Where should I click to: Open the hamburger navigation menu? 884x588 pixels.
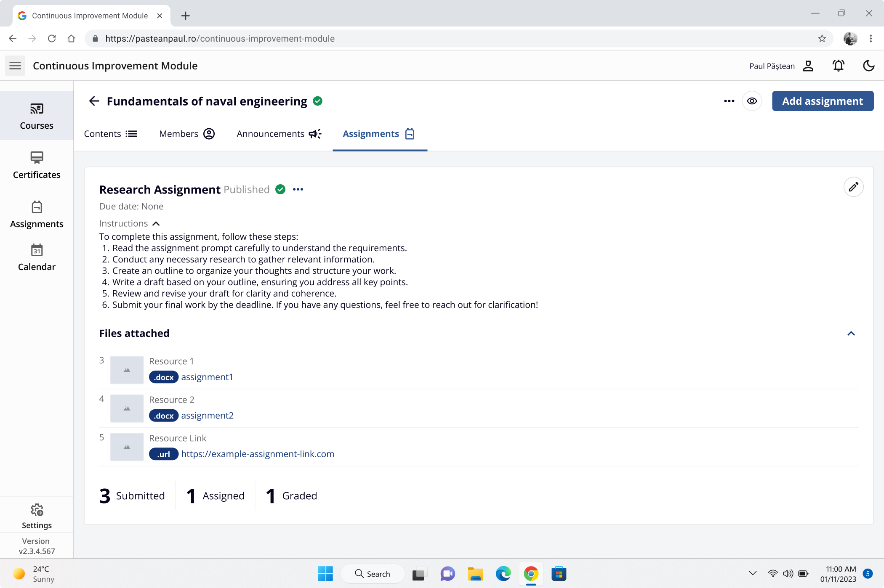click(x=15, y=66)
